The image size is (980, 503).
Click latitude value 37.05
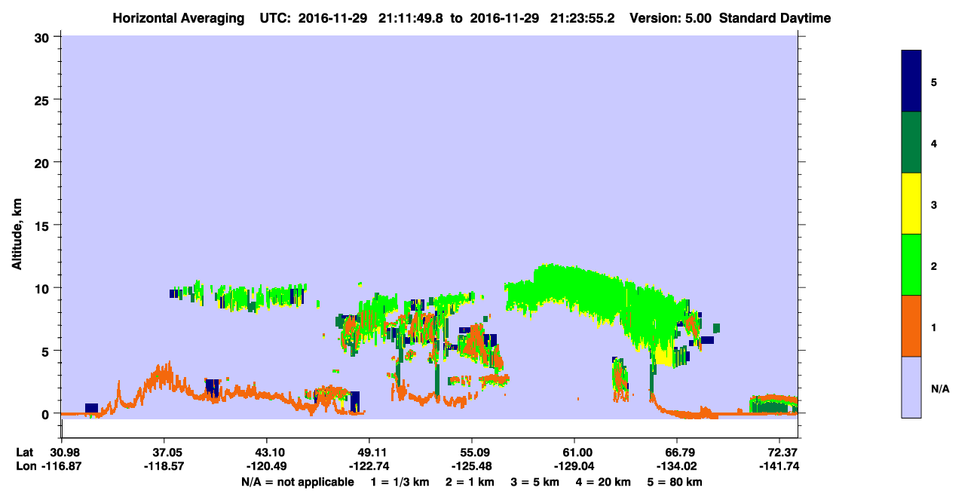[x=164, y=452]
